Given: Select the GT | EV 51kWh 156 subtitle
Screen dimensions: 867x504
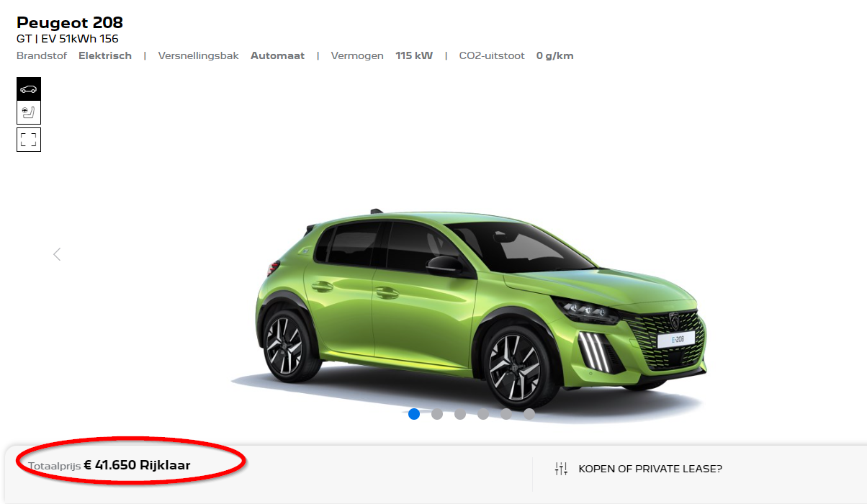Looking at the screenshot, I should point(68,39).
